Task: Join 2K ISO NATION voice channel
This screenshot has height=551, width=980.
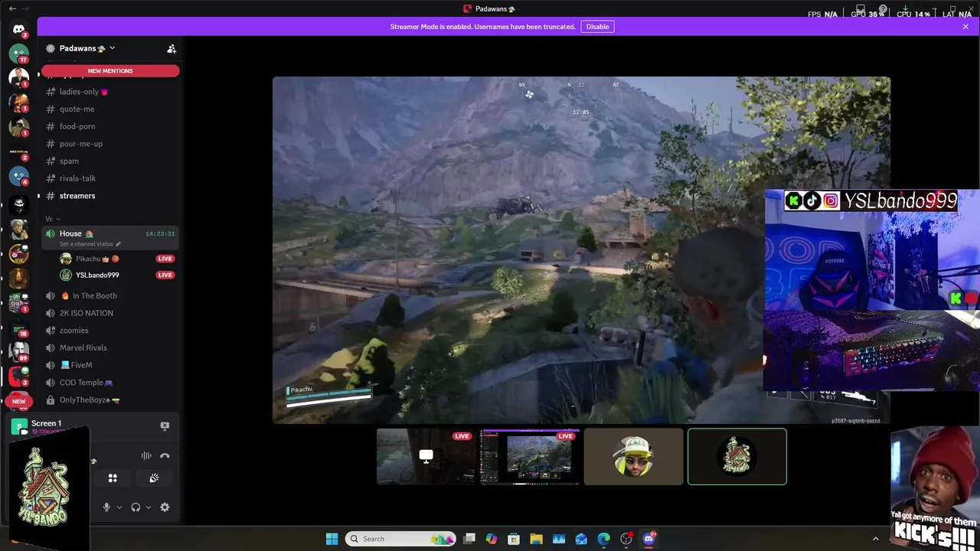Action: tap(110, 313)
